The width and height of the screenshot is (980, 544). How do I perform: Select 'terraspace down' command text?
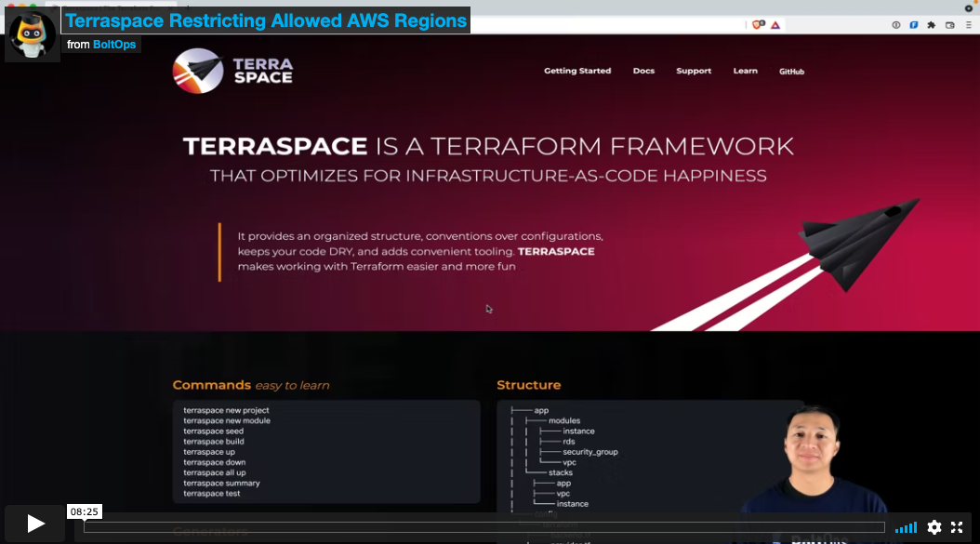point(215,463)
